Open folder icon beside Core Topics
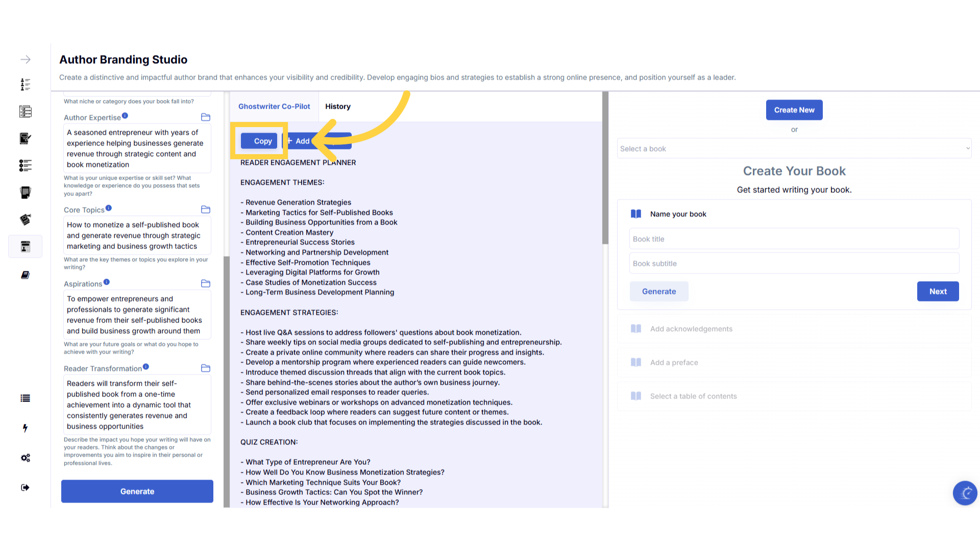Viewport: 980px width, 551px height. [x=206, y=210]
